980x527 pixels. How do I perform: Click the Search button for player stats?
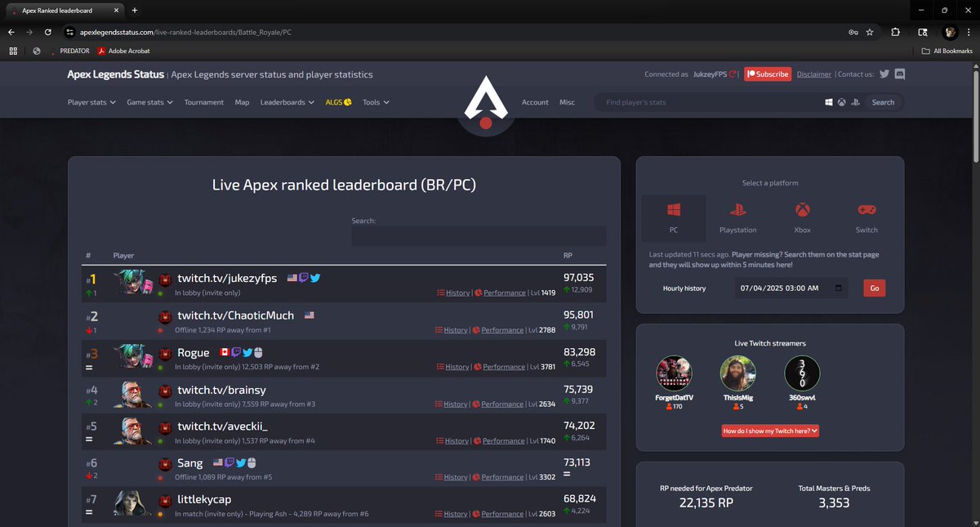pos(883,102)
